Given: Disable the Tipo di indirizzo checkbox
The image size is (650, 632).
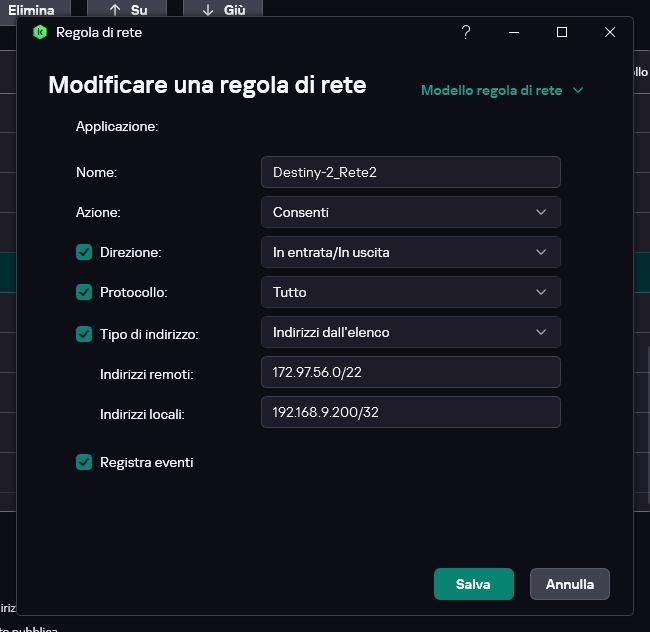Looking at the screenshot, I should [x=84, y=333].
